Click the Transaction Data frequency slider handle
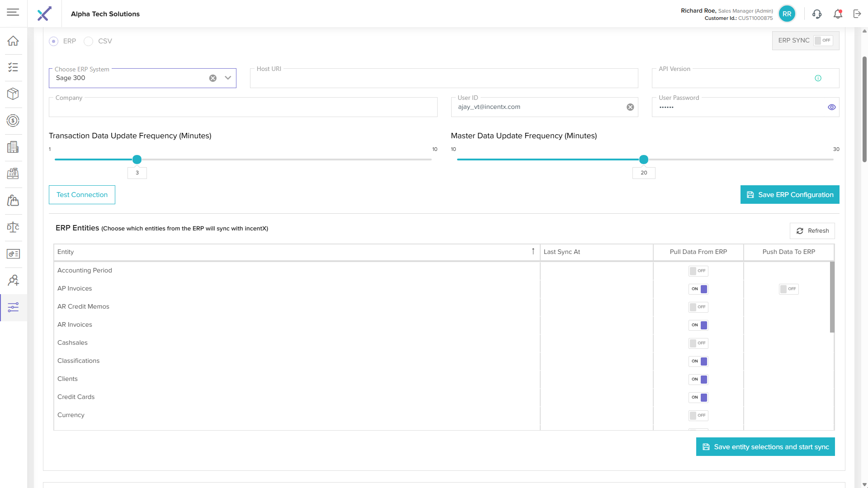The height and width of the screenshot is (488, 868). pos(137,160)
